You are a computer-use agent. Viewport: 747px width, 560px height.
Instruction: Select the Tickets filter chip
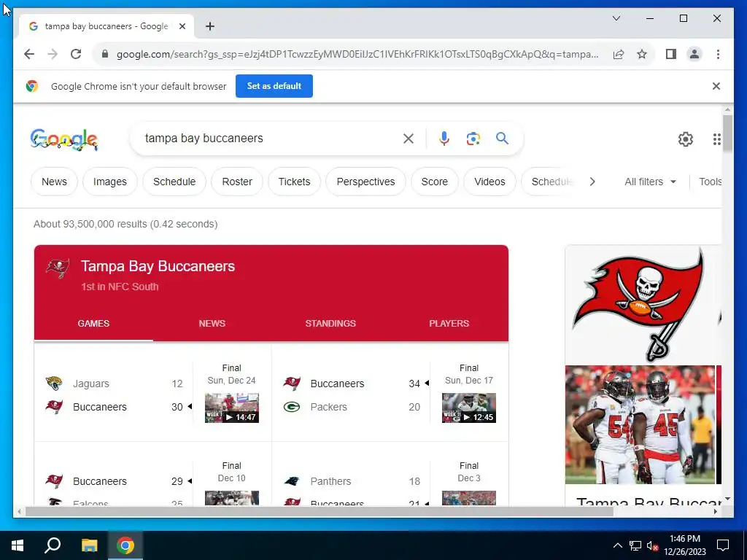[x=295, y=182]
